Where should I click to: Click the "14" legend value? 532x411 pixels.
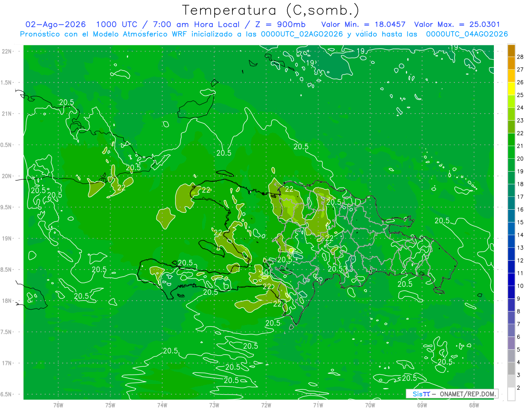coord(520,235)
